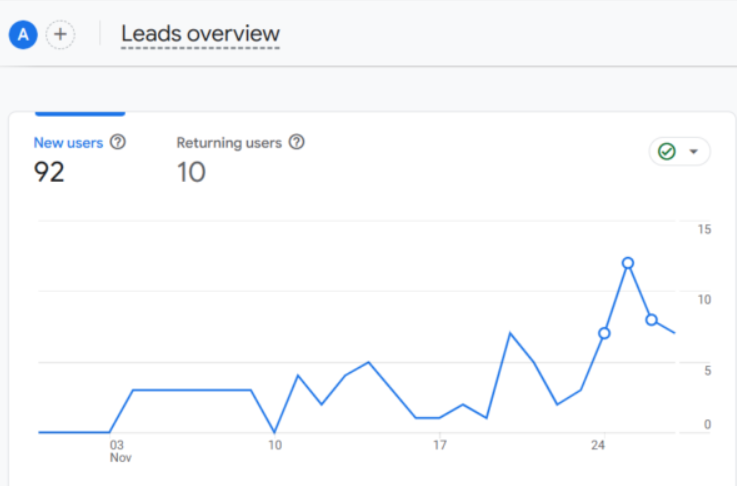Open the New users help question-mark icon

[118, 142]
